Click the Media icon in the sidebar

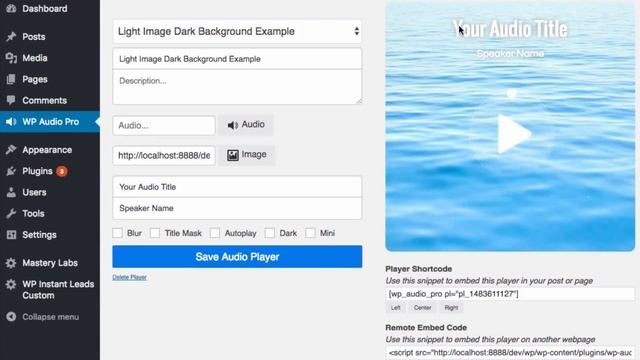pyautogui.click(x=11, y=58)
